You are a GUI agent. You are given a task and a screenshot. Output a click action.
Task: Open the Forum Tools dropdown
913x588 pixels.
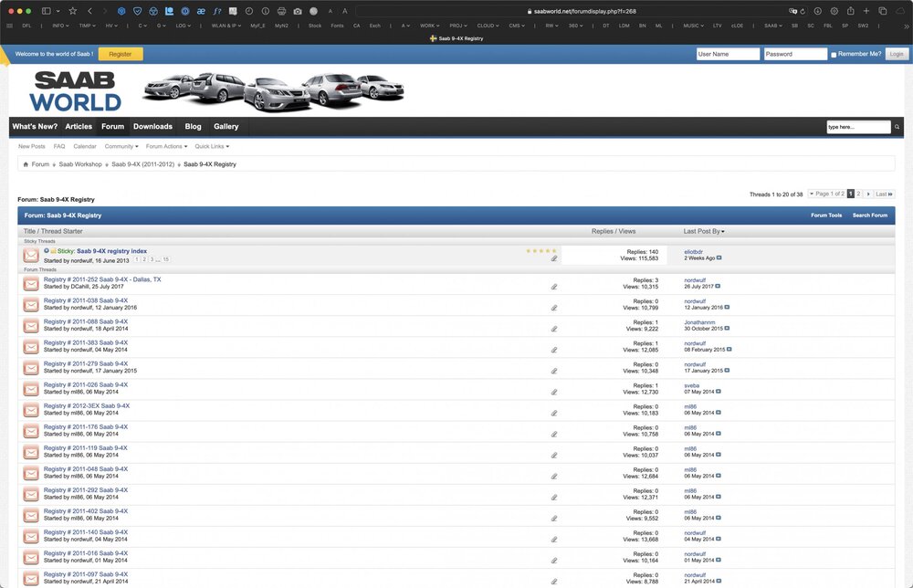pyautogui.click(x=826, y=215)
